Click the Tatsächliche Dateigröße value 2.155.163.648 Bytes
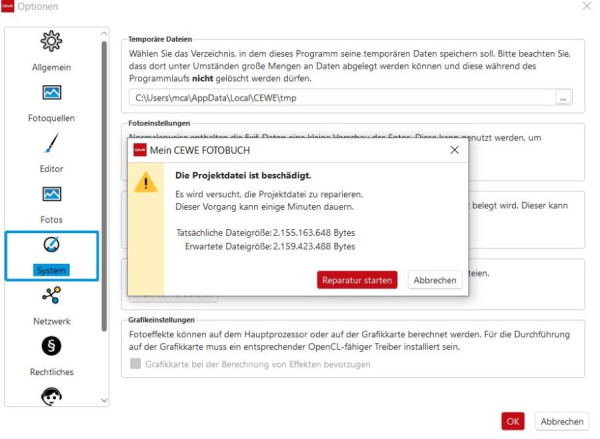 pos(314,233)
